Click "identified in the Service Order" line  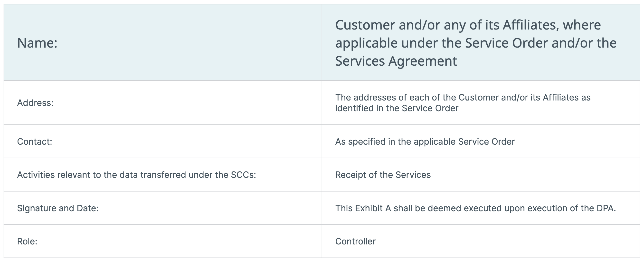click(397, 108)
